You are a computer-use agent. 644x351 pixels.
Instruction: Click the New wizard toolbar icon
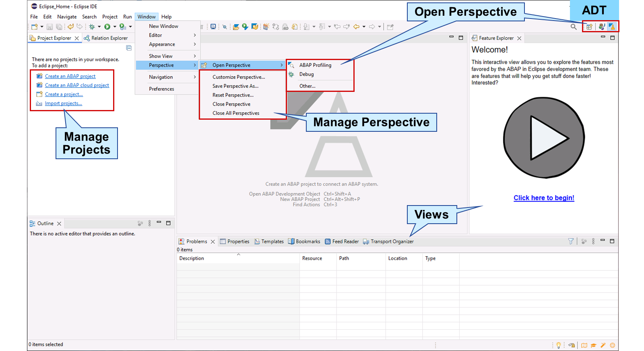35,27
